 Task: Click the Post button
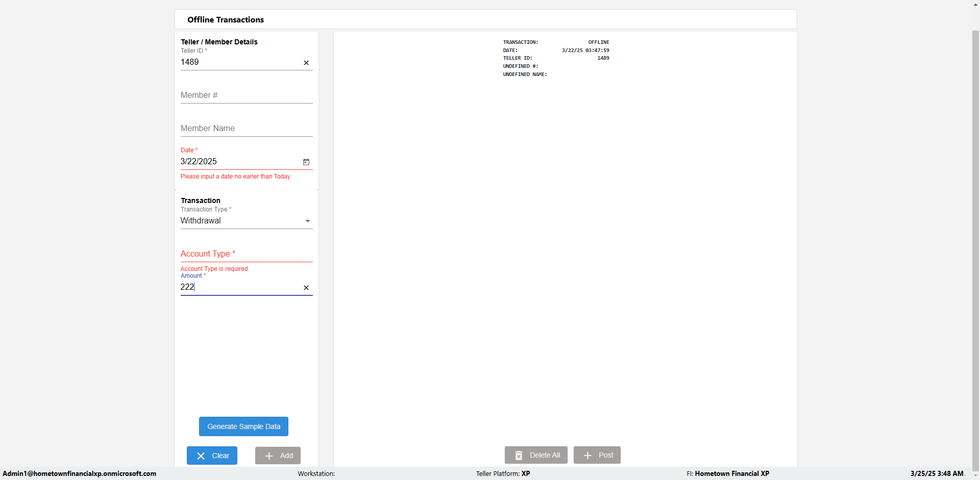pyautogui.click(x=597, y=455)
